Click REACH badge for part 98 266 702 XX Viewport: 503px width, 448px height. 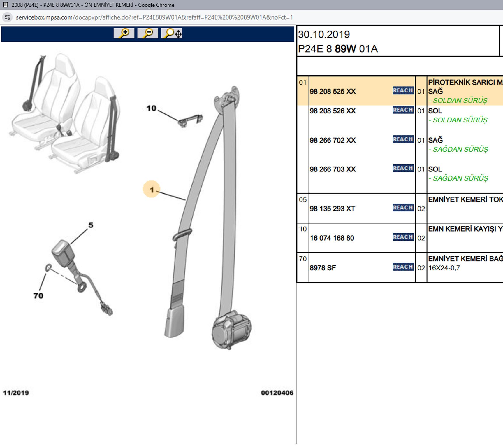(x=403, y=139)
